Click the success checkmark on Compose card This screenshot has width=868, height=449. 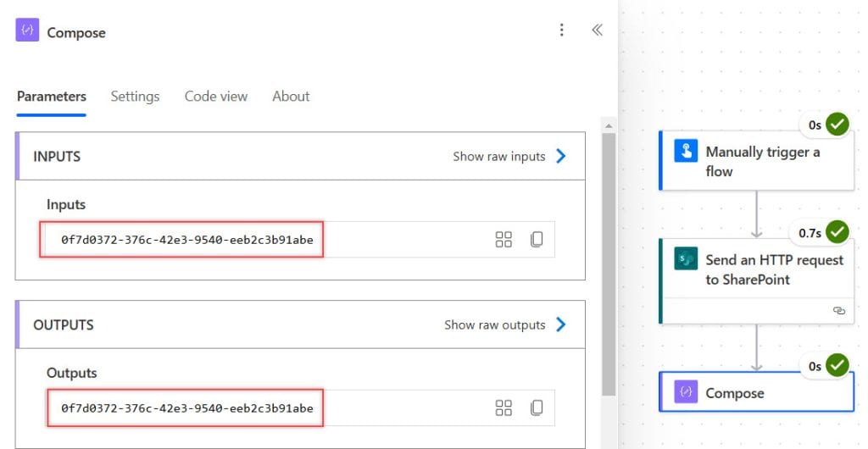point(837,365)
